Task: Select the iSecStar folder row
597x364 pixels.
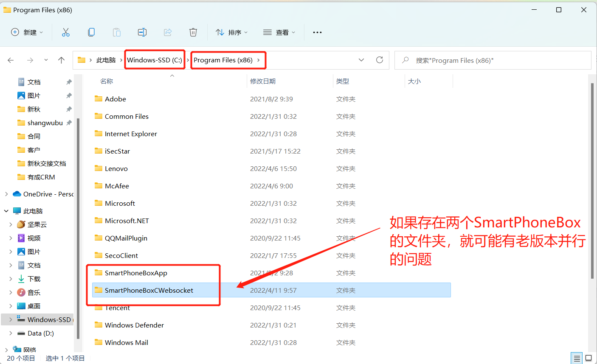Action: coord(271,151)
